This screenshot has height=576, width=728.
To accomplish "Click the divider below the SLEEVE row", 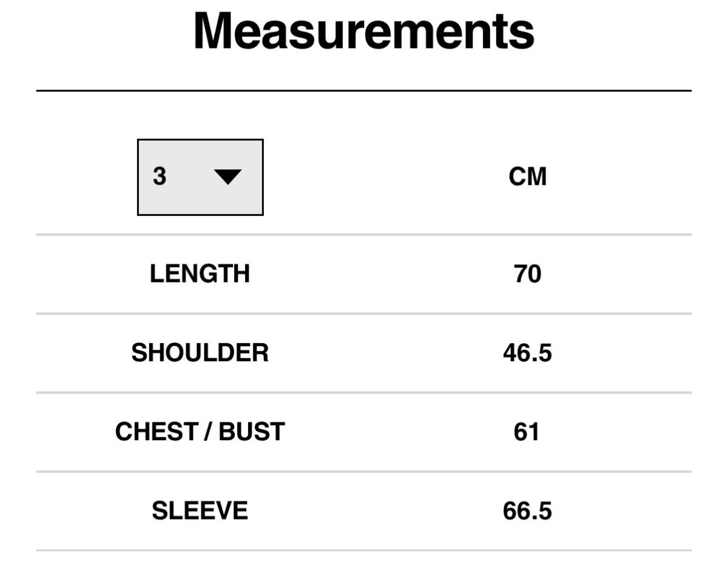I will click(364, 550).
